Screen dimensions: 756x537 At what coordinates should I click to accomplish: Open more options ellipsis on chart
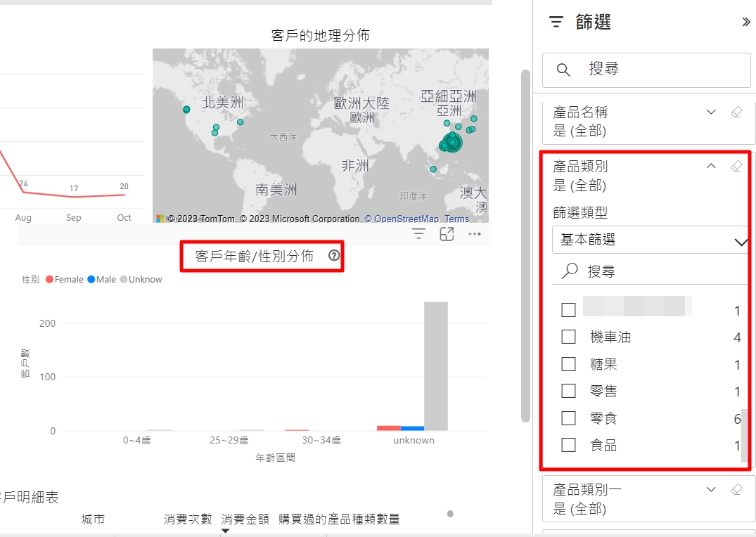[x=475, y=235]
